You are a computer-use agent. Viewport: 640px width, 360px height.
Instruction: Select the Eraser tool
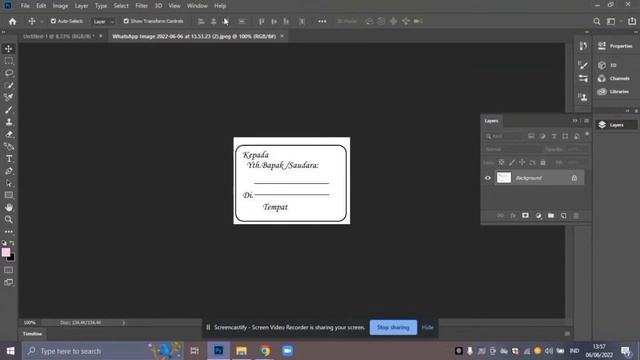pos(9,134)
